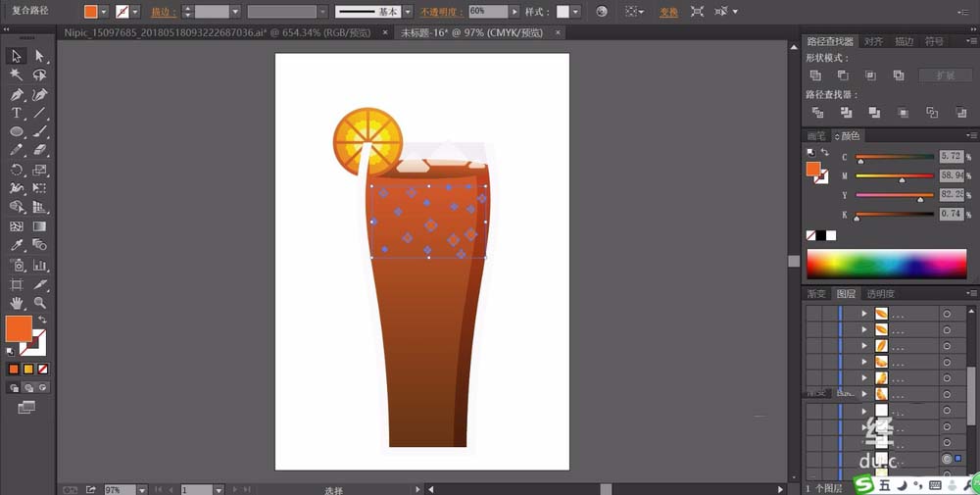The width and height of the screenshot is (980, 495).
Task: Pick a color from the spectrum bar
Action: click(x=886, y=263)
